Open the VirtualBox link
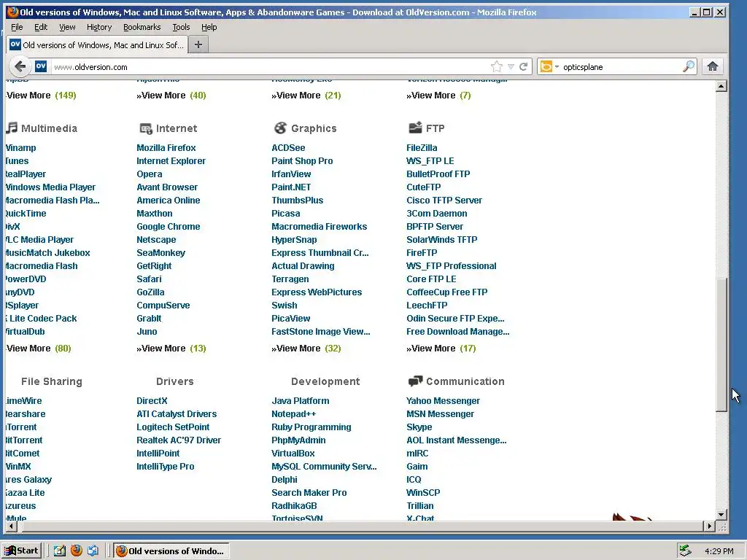 click(x=293, y=454)
